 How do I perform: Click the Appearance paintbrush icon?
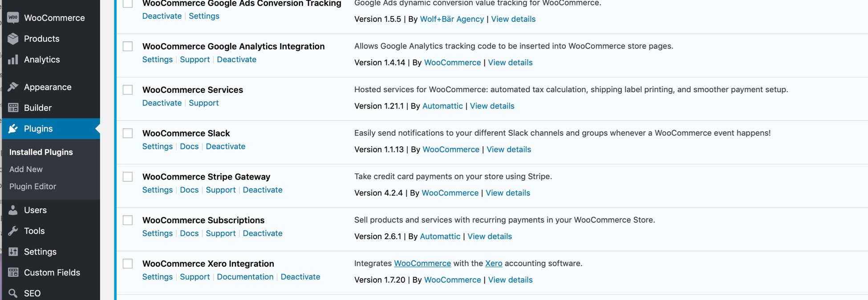(13, 87)
